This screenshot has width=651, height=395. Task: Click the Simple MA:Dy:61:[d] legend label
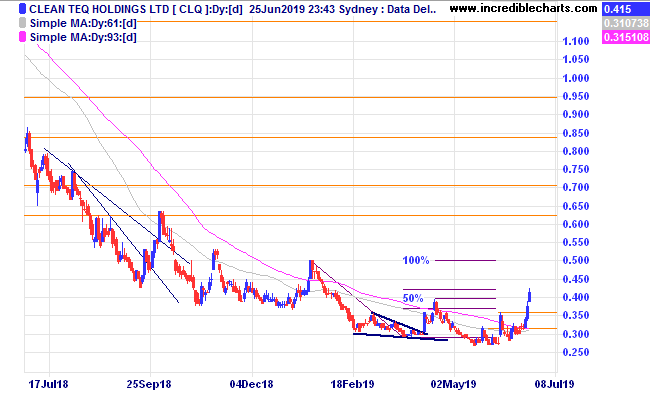[x=83, y=23]
